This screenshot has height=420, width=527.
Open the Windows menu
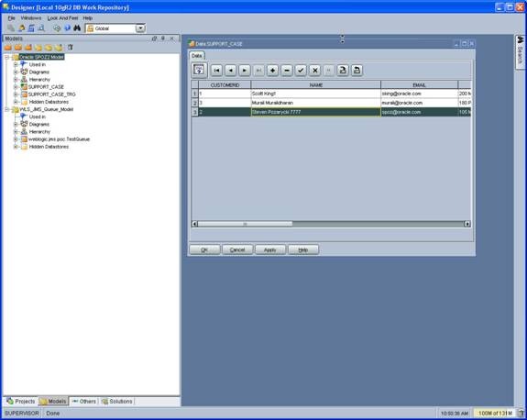point(31,17)
